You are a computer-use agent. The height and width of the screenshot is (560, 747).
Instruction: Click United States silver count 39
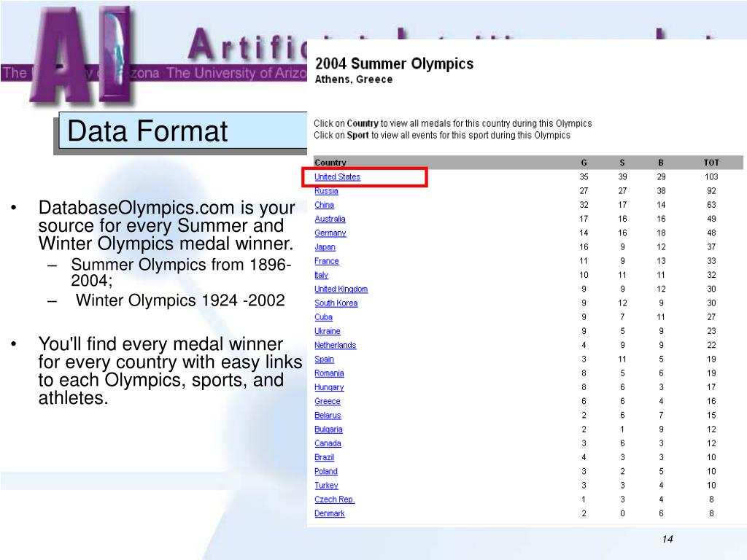[x=622, y=176]
